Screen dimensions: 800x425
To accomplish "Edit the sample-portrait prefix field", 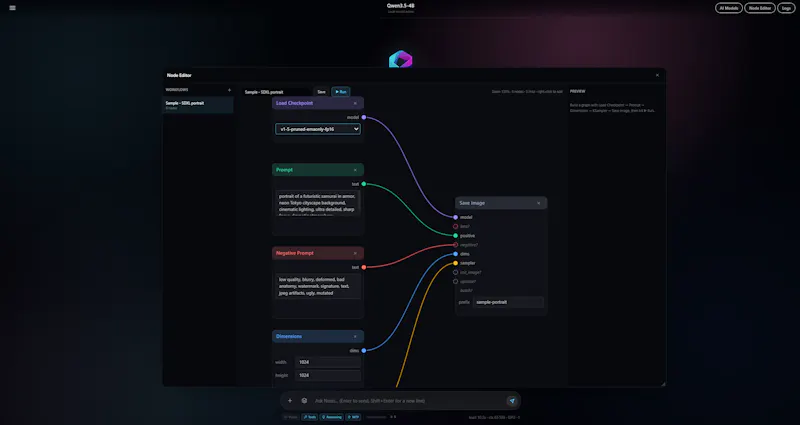I will tap(508, 302).
